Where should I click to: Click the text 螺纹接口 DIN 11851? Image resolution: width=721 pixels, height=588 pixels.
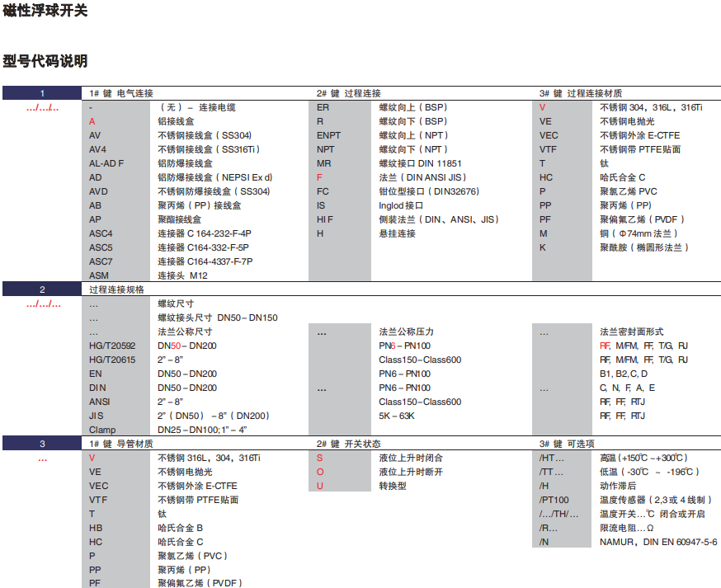point(420,163)
